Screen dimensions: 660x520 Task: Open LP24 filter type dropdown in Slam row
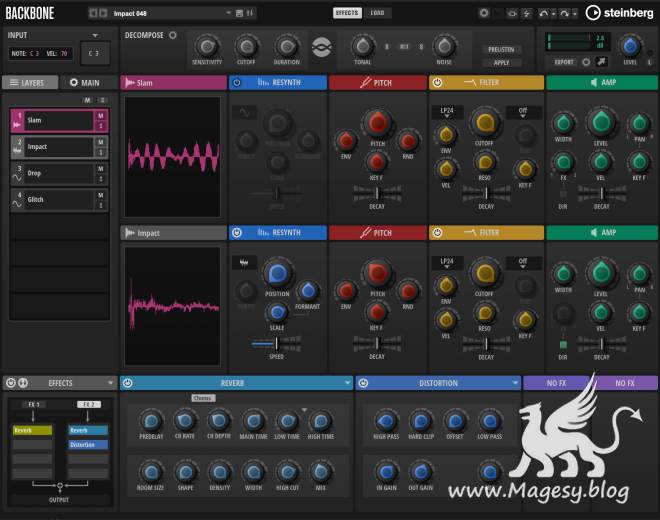[447, 112]
